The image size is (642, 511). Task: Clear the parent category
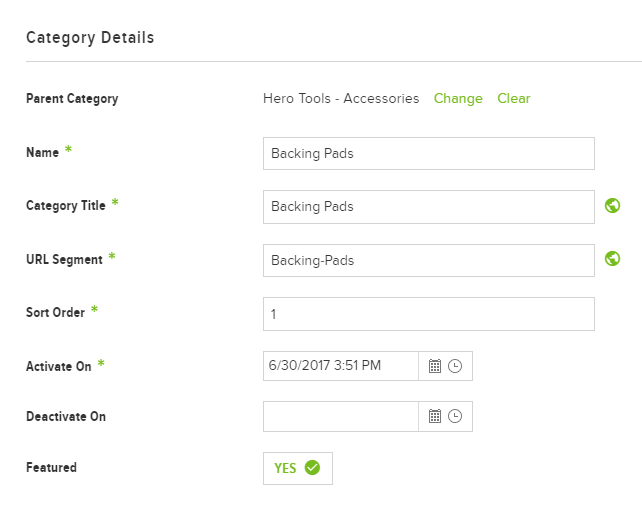pyautogui.click(x=513, y=99)
